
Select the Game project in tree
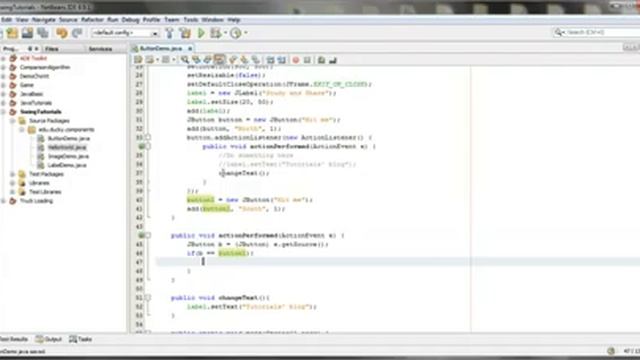pos(27,85)
